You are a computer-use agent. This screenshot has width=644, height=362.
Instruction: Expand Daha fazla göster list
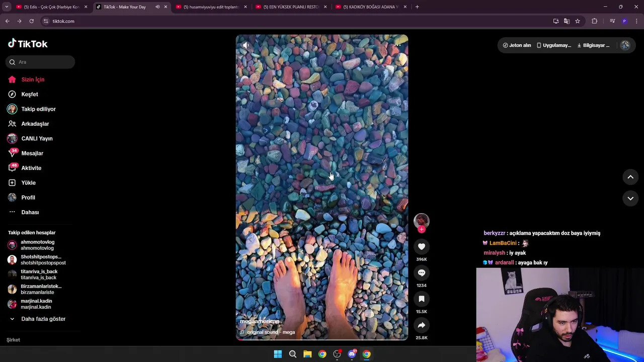pos(38,319)
